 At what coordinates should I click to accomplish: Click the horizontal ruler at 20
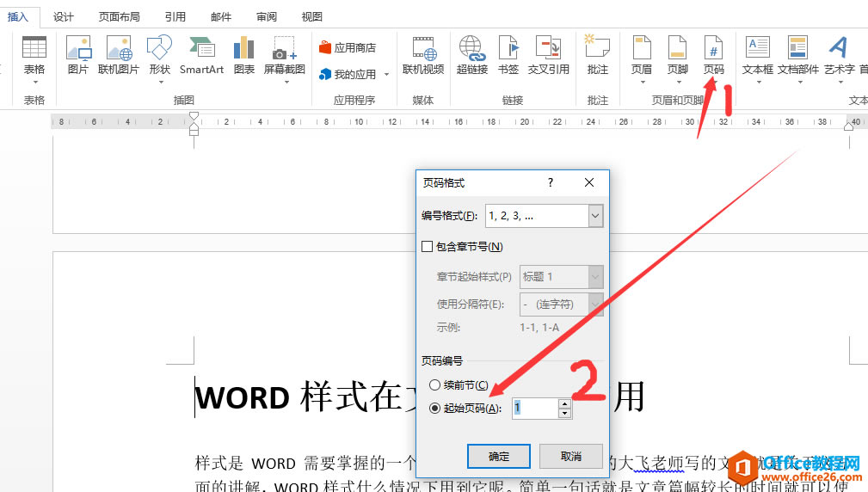coord(524,122)
